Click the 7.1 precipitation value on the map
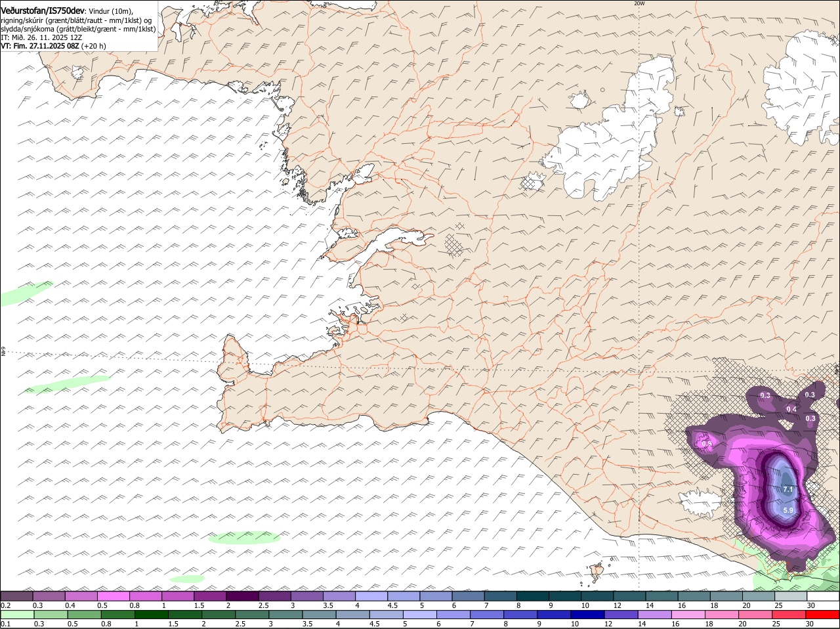Image resolution: width=840 pixels, height=629 pixels. tap(788, 489)
